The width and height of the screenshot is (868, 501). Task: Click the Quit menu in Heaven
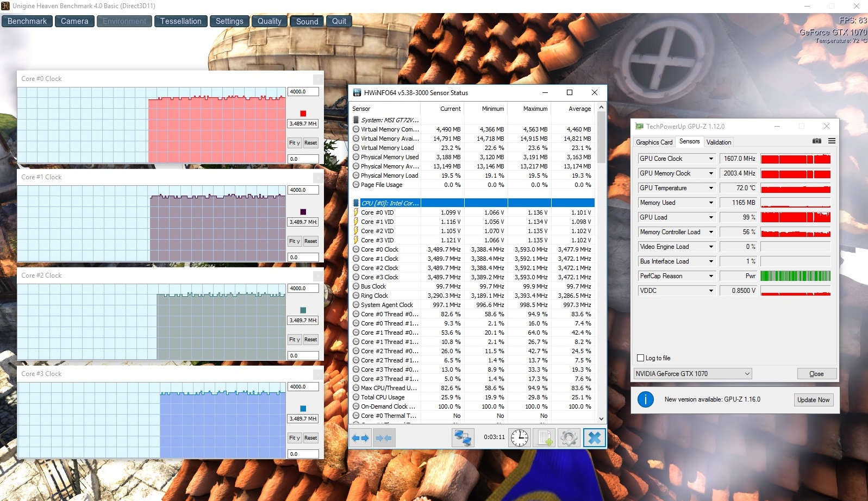tap(339, 21)
